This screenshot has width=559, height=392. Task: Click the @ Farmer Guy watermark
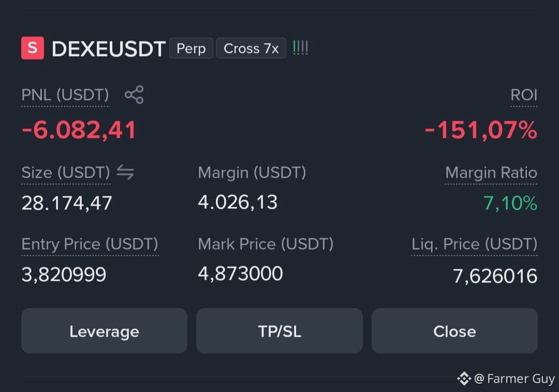pos(514,379)
